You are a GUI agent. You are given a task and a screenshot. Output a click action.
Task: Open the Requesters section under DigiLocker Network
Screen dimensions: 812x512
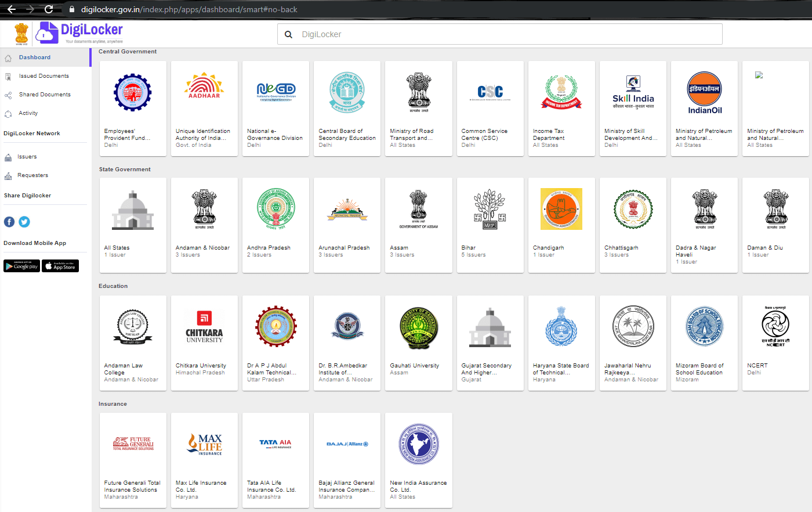tap(31, 175)
